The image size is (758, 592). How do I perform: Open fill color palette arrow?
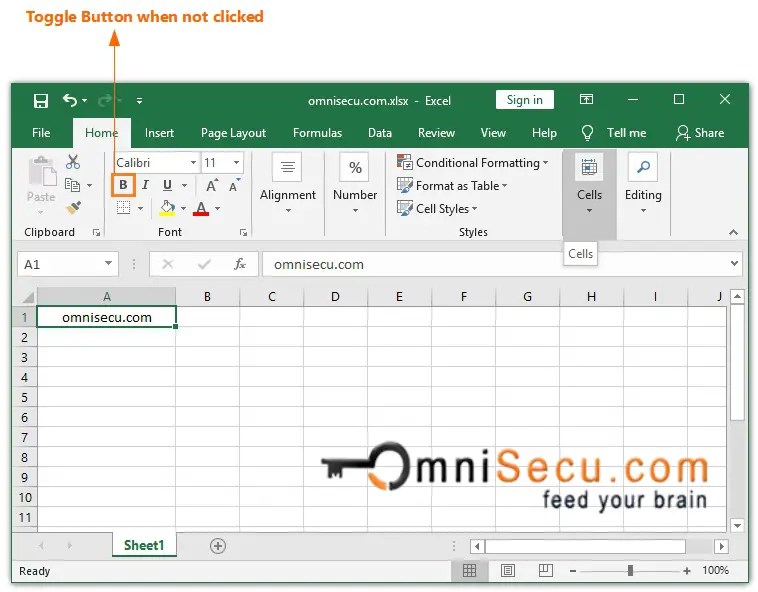[183, 208]
